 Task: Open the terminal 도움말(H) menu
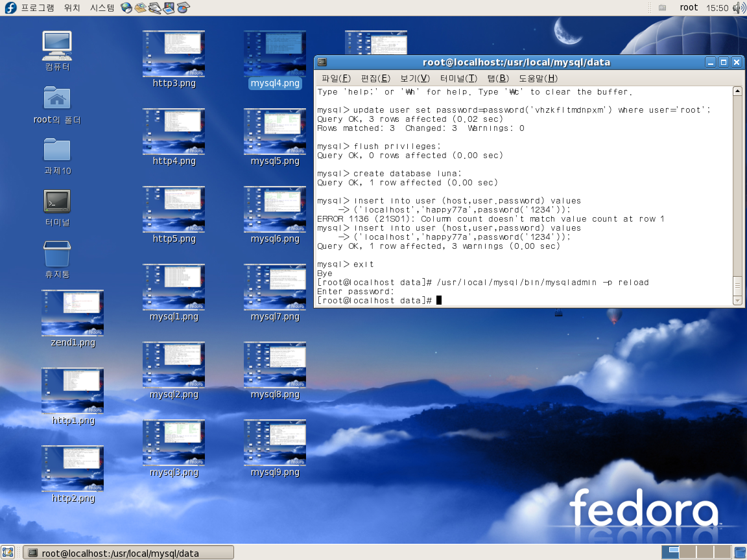click(538, 78)
